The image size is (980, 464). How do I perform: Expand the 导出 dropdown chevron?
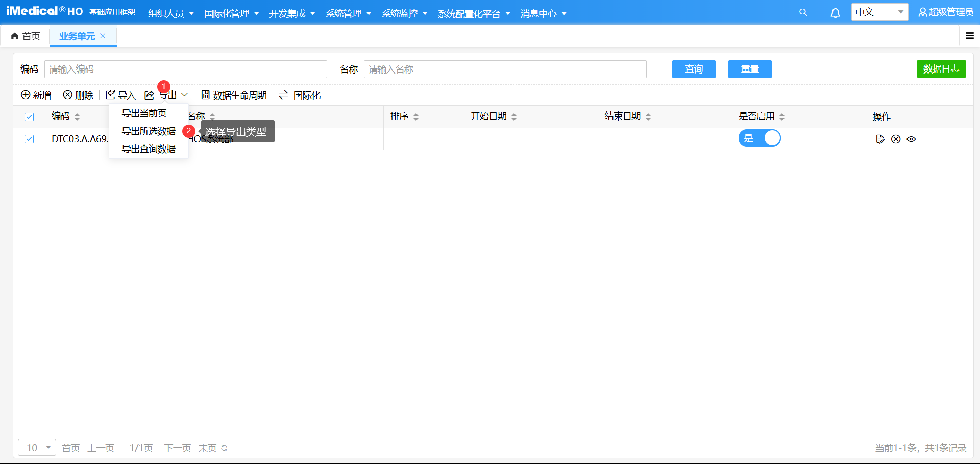pos(185,95)
